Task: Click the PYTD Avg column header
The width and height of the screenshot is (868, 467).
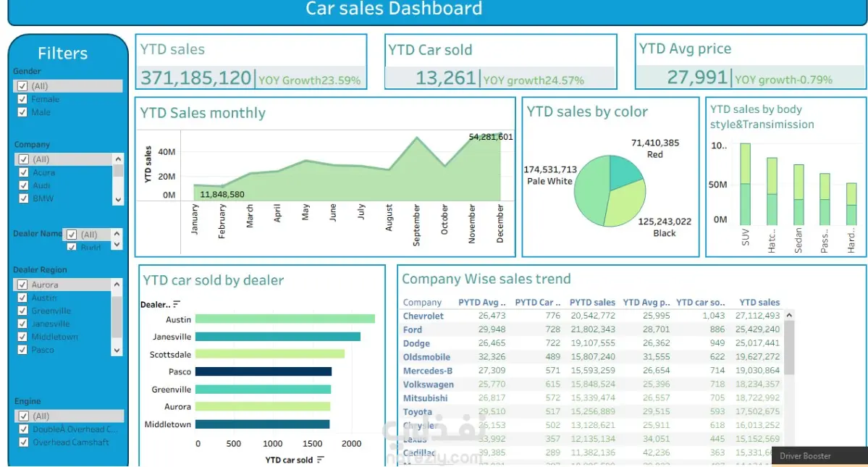Action: point(481,302)
